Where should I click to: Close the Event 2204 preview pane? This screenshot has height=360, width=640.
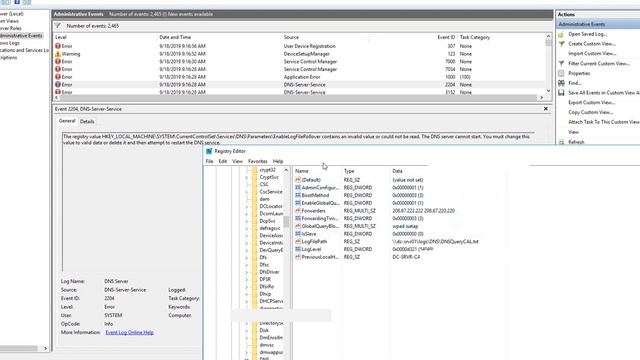(546, 109)
